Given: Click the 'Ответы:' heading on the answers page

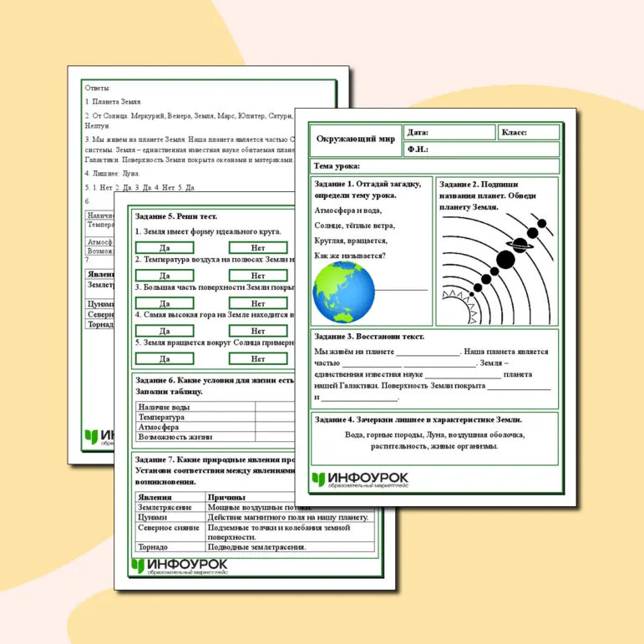Looking at the screenshot, I should 98,88.
